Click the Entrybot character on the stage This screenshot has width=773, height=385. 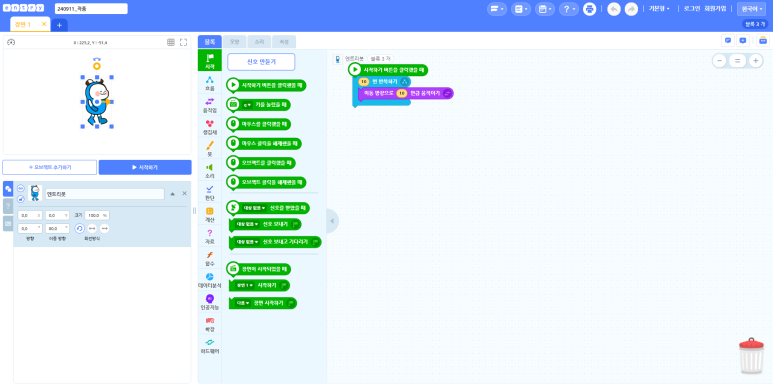coord(97,102)
